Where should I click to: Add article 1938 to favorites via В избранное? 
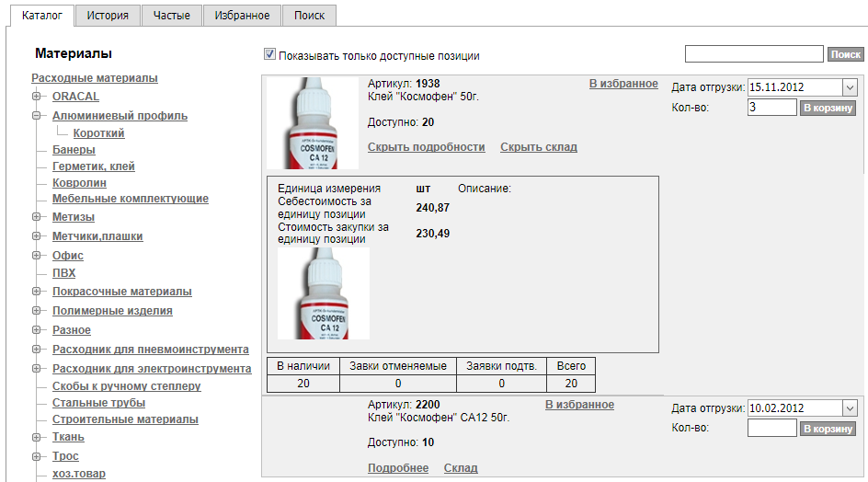tap(622, 84)
